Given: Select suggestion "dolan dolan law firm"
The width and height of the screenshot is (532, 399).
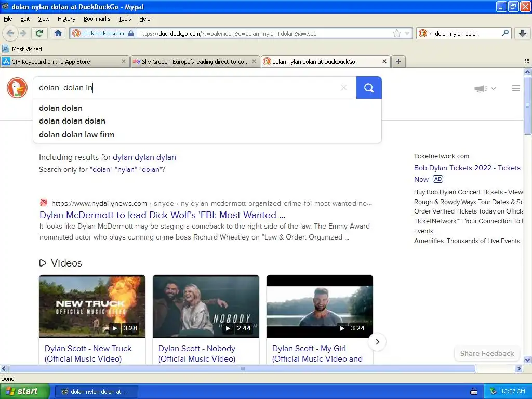Looking at the screenshot, I should 207,135.
